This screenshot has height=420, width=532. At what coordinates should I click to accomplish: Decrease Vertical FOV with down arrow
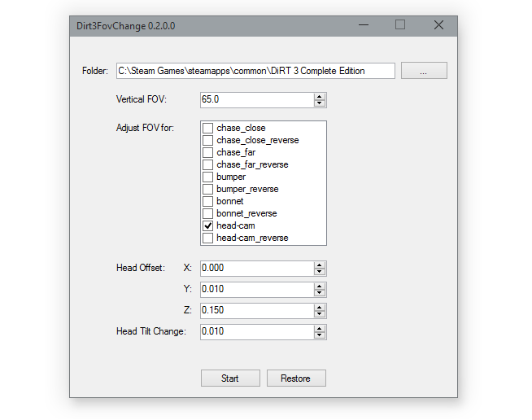pyautogui.click(x=319, y=103)
